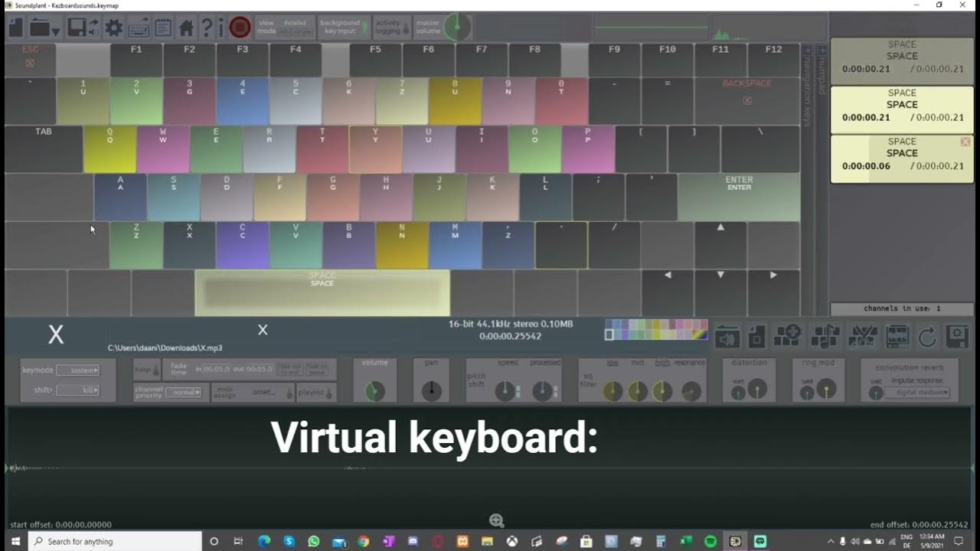Select the pink W key
Screen dimensions: 980x551
click(163, 149)
